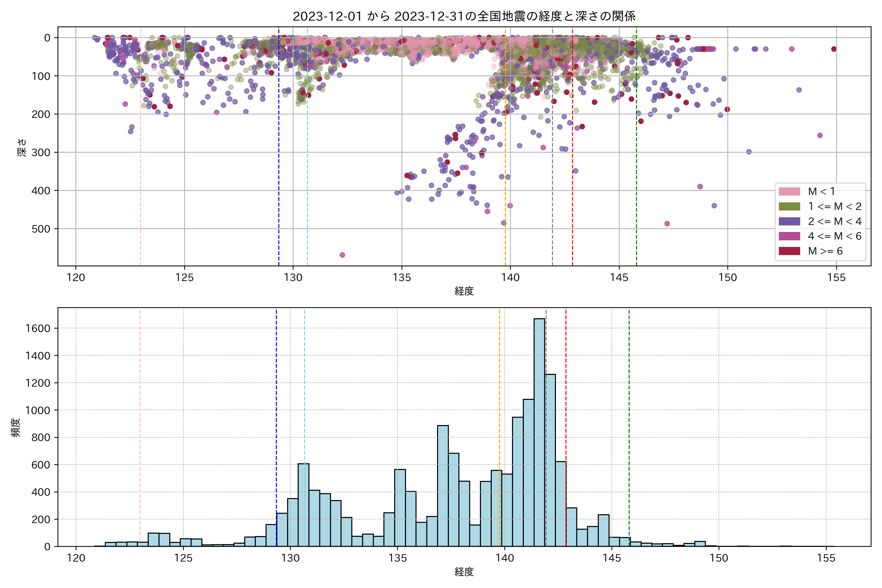This screenshot has height=588, width=882.
Task: Click the '4 <= M < 6' legend text
Action: click(x=835, y=236)
